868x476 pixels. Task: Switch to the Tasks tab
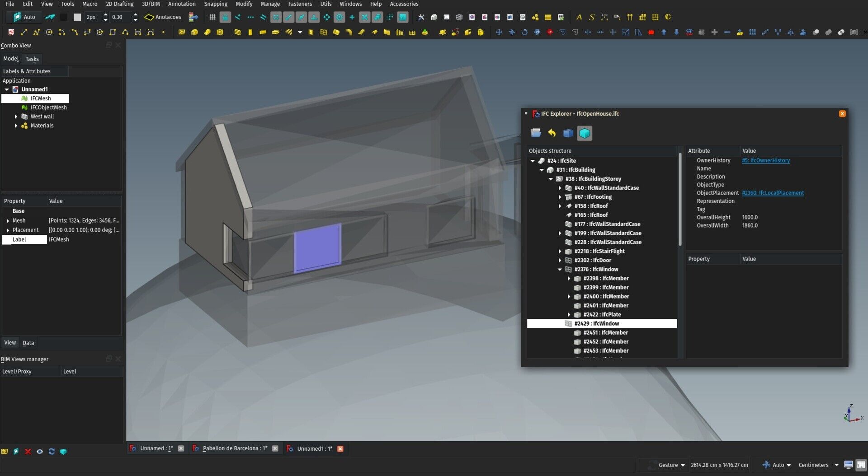[x=32, y=59]
